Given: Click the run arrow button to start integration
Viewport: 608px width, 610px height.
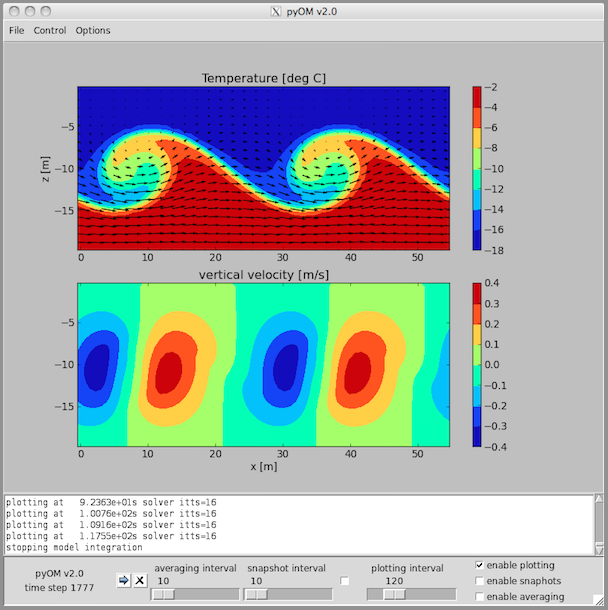Looking at the screenshot, I should 123,580.
